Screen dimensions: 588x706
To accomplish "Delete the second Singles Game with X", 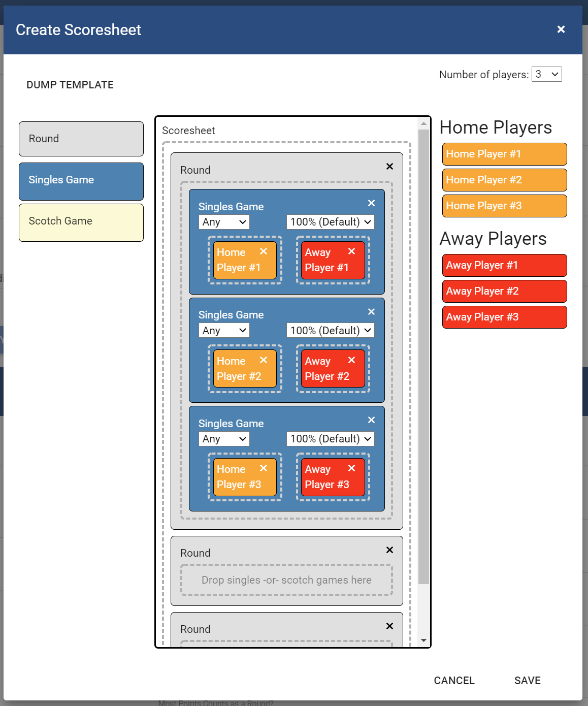I will pyautogui.click(x=371, y=311).
